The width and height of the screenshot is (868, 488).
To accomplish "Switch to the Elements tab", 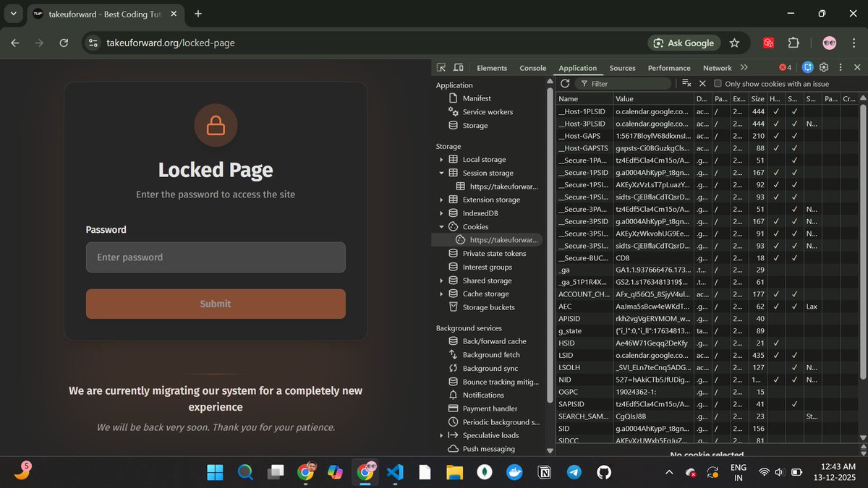I will pyautogui.click(x=492, y=68).
